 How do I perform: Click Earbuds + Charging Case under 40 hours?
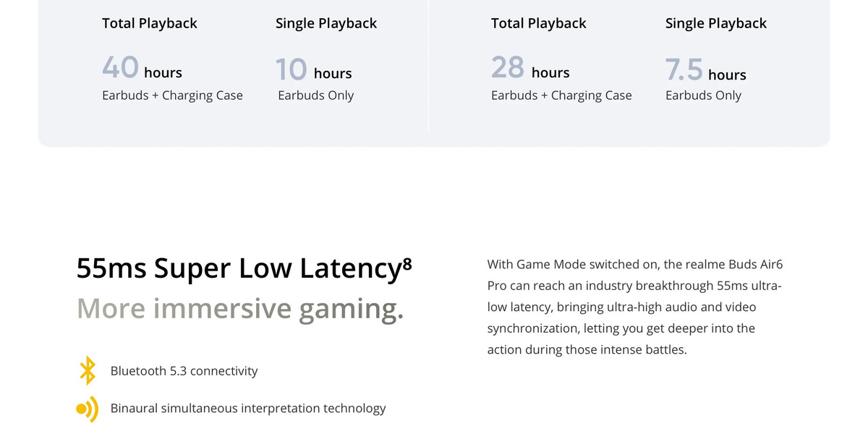[172, 95]
